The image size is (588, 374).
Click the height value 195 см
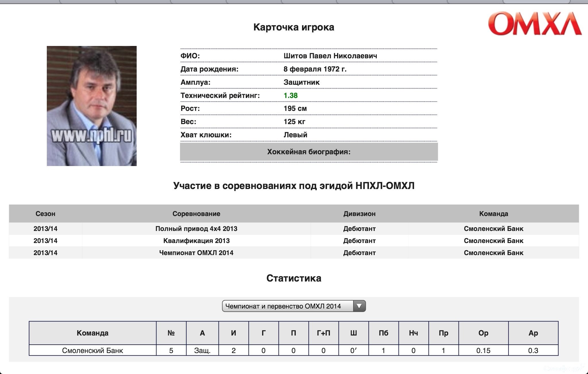point(295,109)
